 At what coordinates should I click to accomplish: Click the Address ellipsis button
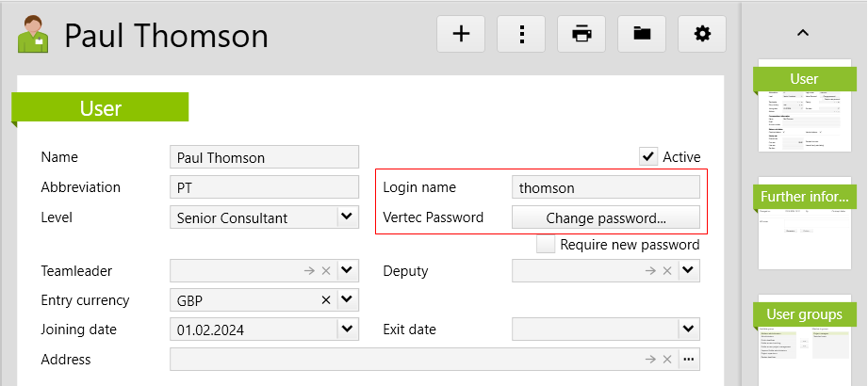pos(689,360)
